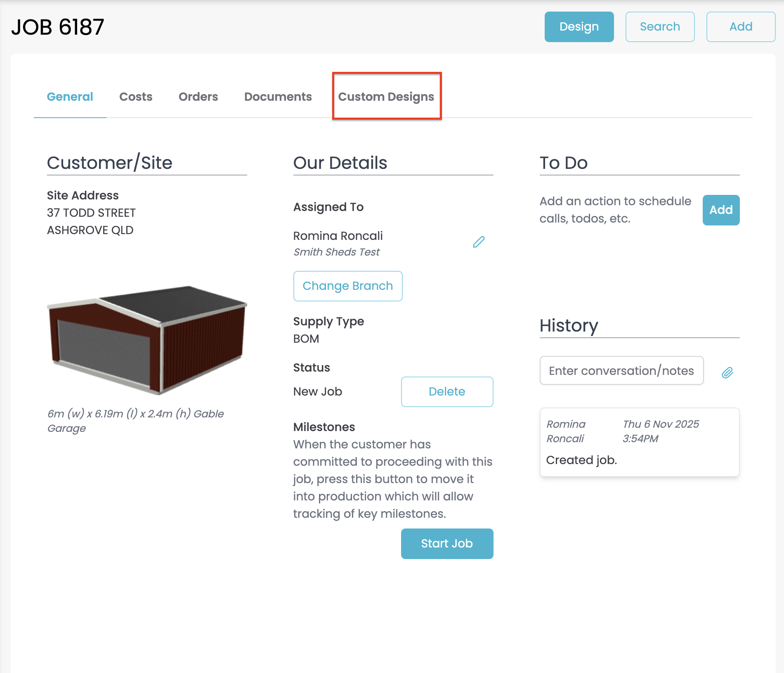
Task: Switch to the Costs tab
Action: [136, 97]
